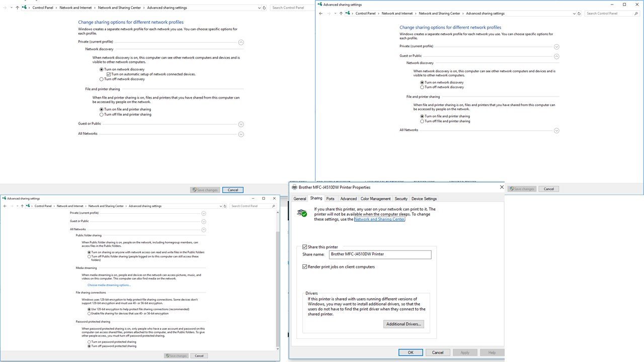Click the shared printer icon on Sharing tab
This screenshot has width=644, height=362.
point(302,213)
